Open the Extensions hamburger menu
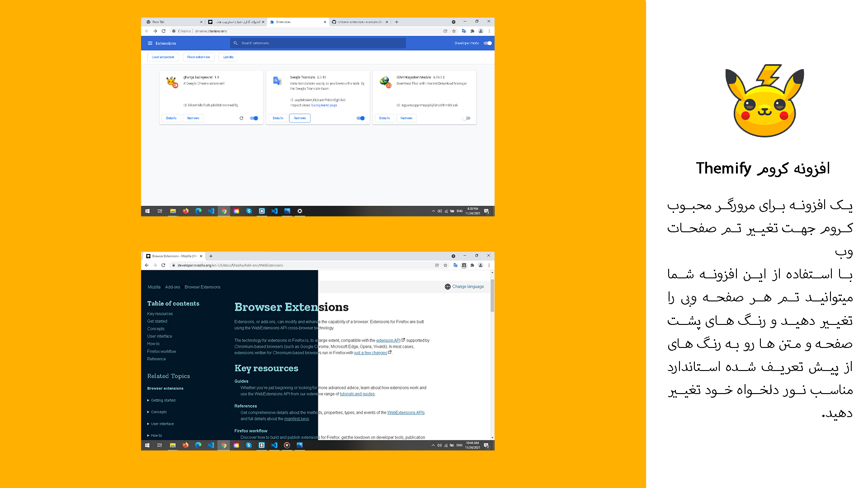 click(150, 43)
